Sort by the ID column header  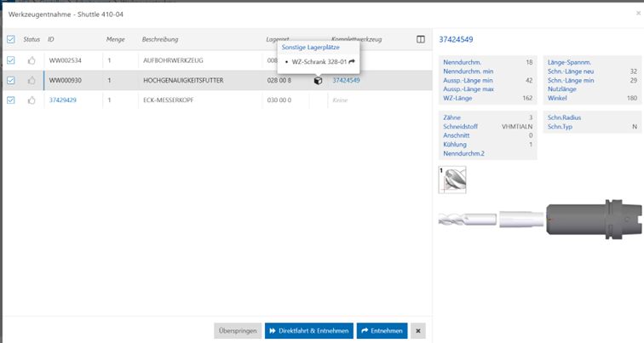(x=51, y=39)
